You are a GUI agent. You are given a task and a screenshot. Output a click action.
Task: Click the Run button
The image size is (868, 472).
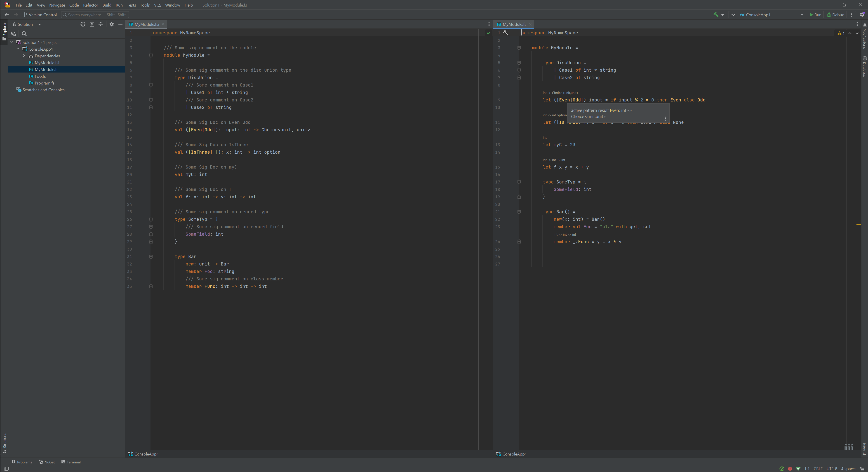coord(815,15)
